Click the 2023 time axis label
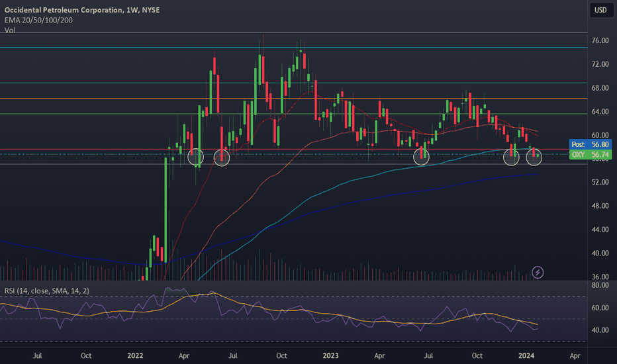Screen dimensions: 617x364 click(x=330, y=356)
